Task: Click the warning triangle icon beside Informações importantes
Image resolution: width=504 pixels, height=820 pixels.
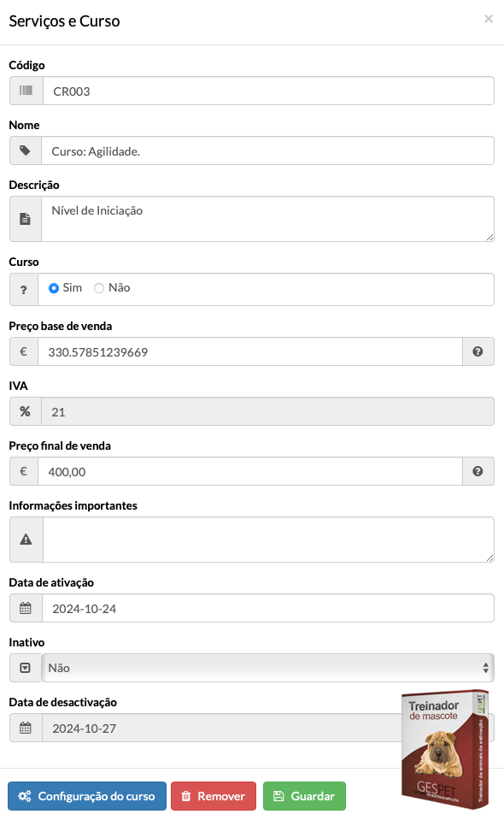Action: pyautogui.click(x=26, y=540)
